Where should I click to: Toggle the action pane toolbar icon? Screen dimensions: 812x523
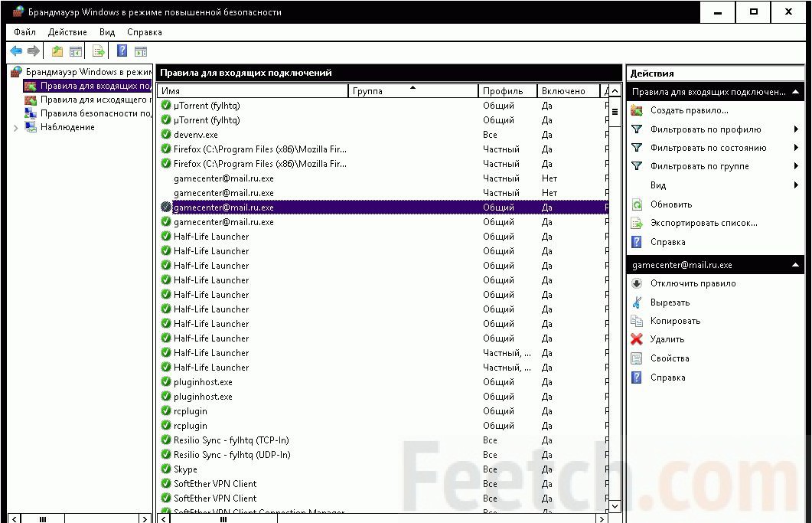pyautogui.click(x=141, y=51)
